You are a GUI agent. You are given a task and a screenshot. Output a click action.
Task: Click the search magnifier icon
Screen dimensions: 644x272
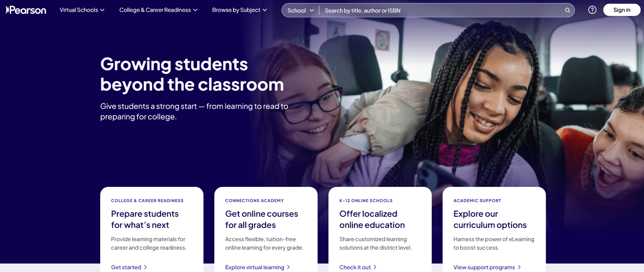pos(567,10)
